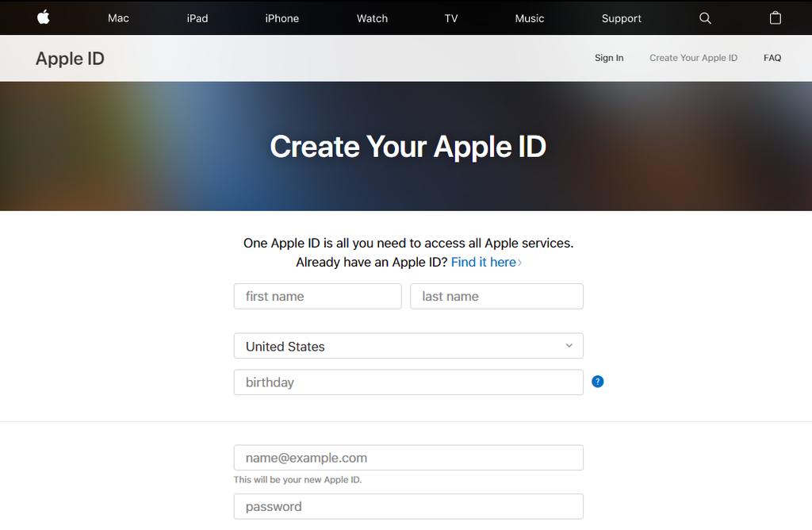Click the Apple logo icon
Screen dimensions: 812x530
tap(44, 17)
